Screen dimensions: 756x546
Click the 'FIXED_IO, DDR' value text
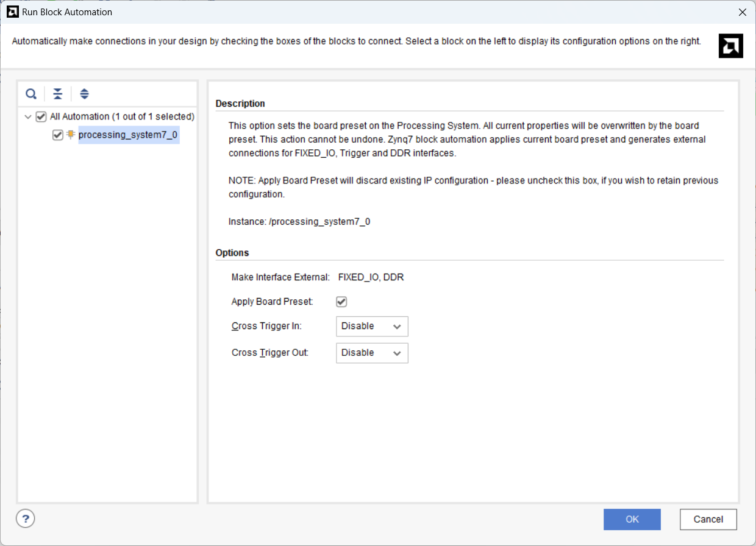click(x=371, y=277)
